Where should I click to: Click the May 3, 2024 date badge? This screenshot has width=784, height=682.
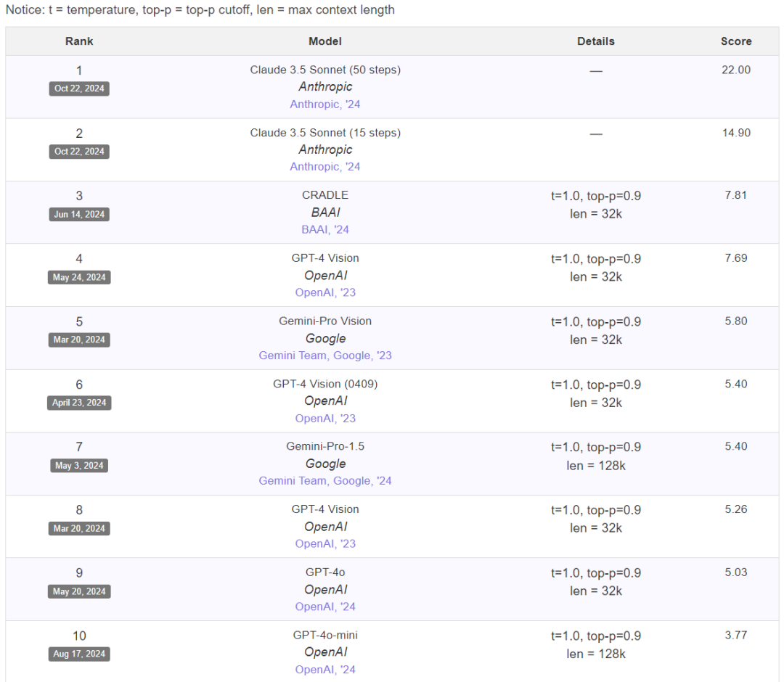tap(79, 466)
